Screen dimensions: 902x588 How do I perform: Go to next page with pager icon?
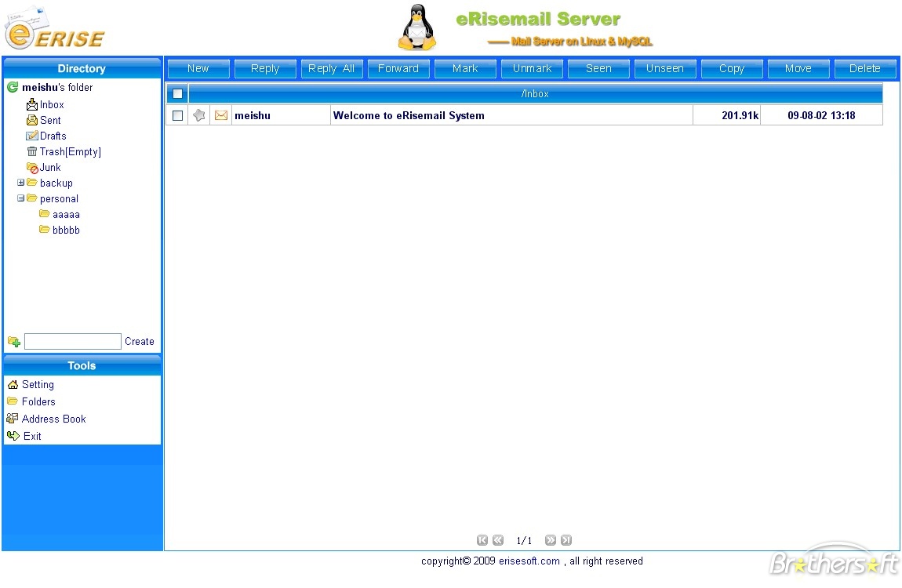pyautogui.click(x=551, y=539)
